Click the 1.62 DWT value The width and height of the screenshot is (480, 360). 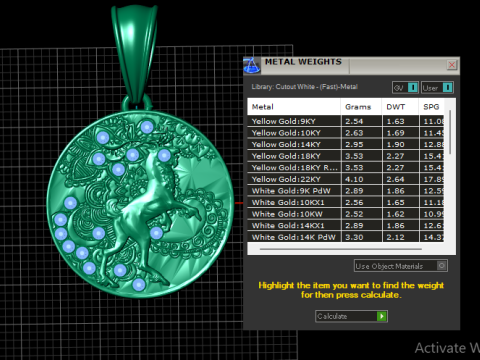[x=395, y=214]
